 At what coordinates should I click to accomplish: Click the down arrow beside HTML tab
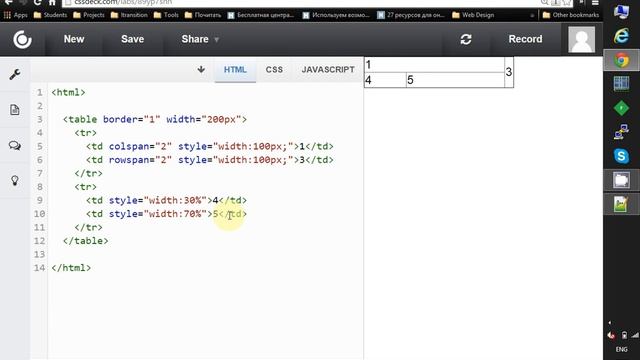(201, 69)
